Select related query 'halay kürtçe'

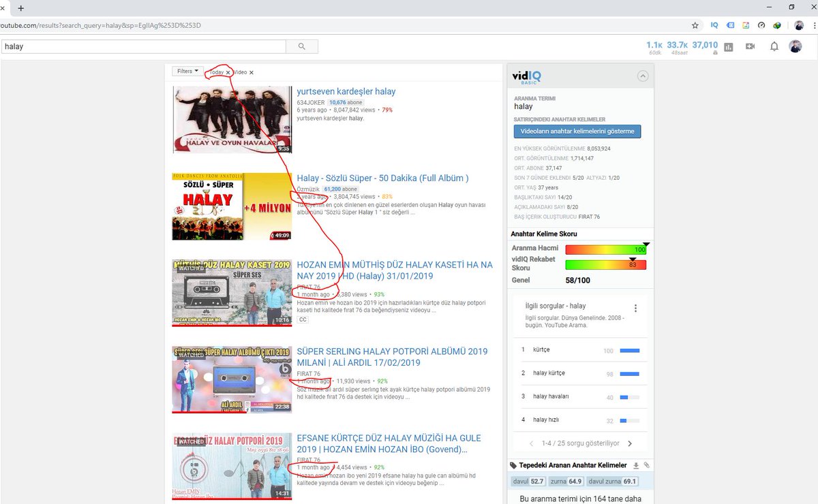(x=549, y=373)
